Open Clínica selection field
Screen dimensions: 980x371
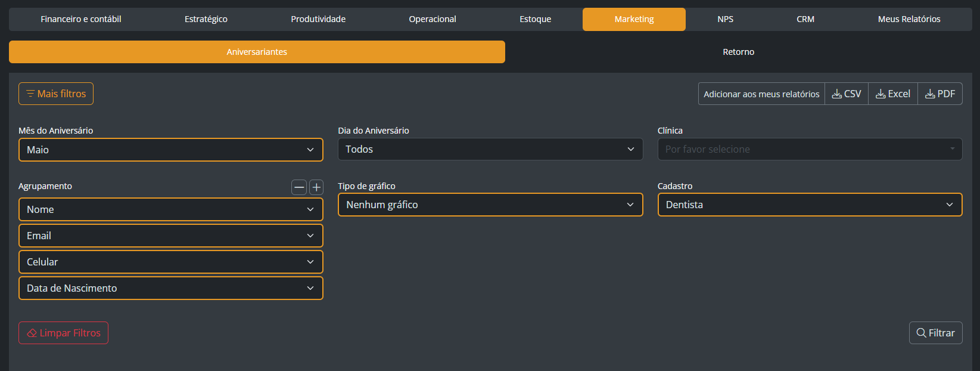pos(810,149)
